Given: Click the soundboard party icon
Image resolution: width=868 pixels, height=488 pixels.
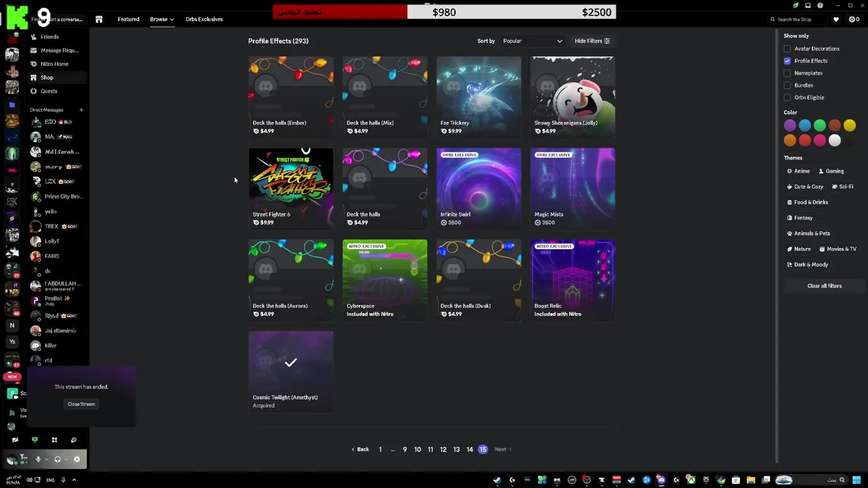Looking at the screenshot, I should tap(74, 440).
